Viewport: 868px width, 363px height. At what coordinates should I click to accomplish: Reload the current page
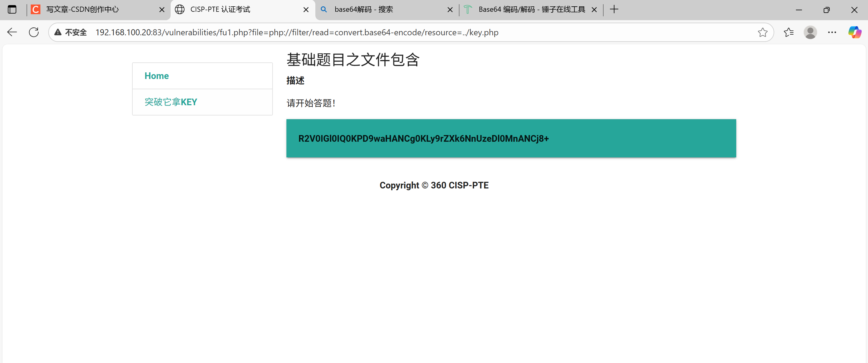[x=34, y=32]
